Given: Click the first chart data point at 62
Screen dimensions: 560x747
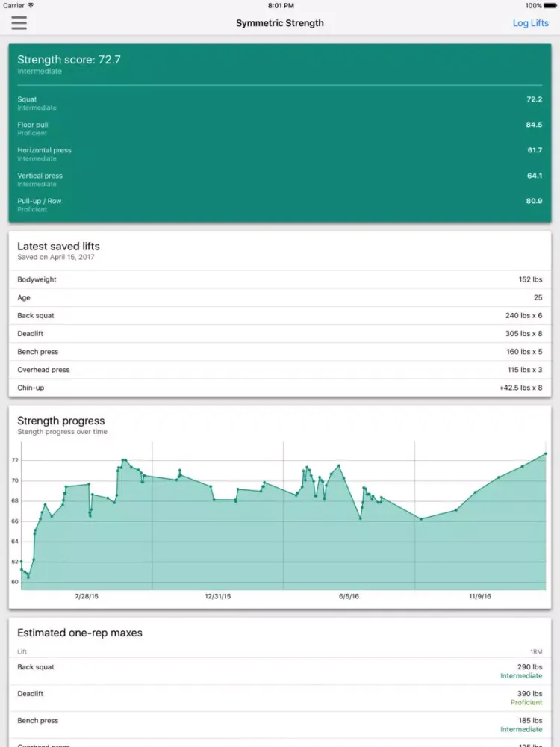Looking at the screenshot, I should point(22,562).
